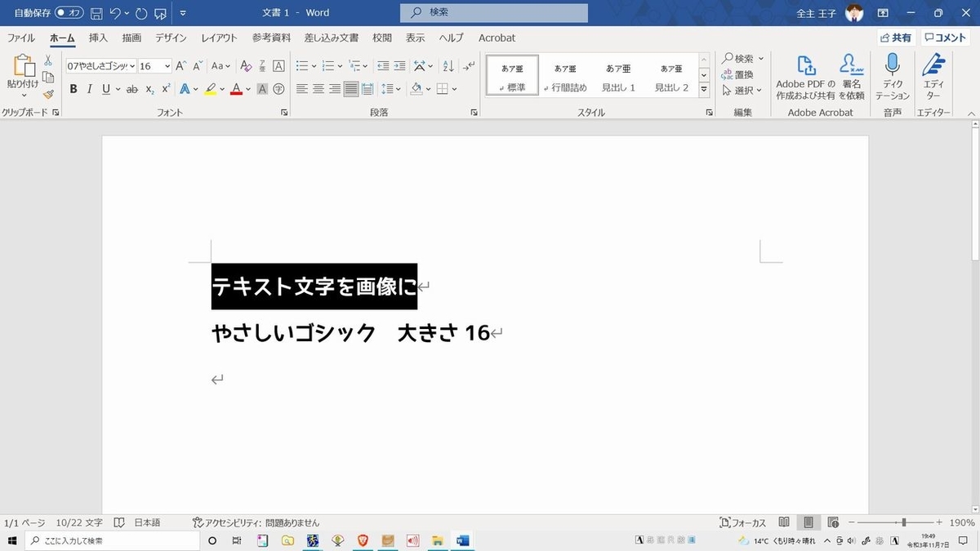Screen dimensions: 980x551
Task: Click the Format Painter brush icon
Action: [x=49, y=94]
